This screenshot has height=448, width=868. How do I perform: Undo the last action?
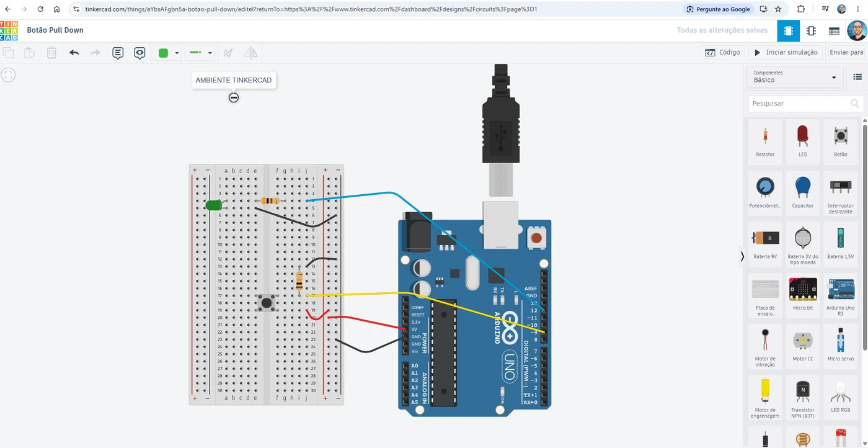pyautogui.click(x=74, y=53)
